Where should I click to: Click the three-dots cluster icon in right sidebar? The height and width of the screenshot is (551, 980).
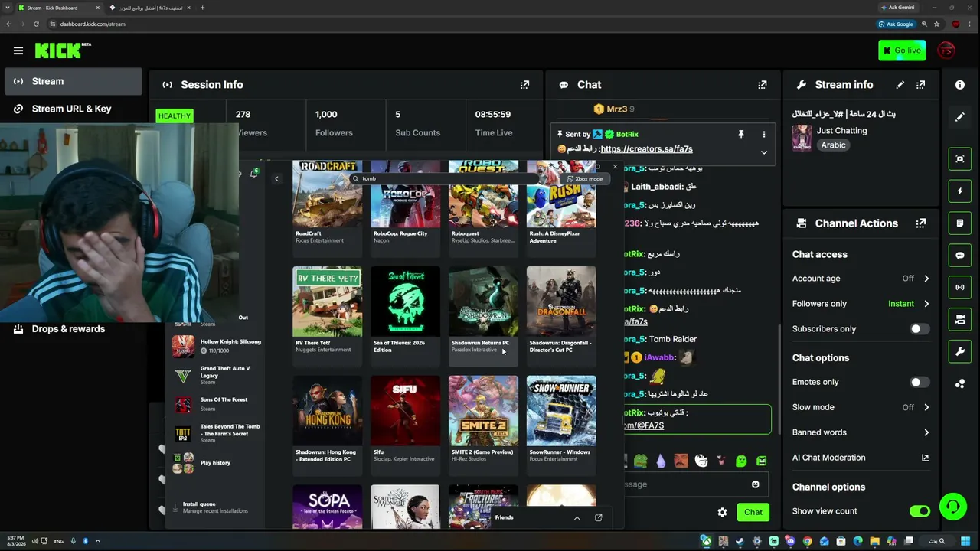click(960, 383)
